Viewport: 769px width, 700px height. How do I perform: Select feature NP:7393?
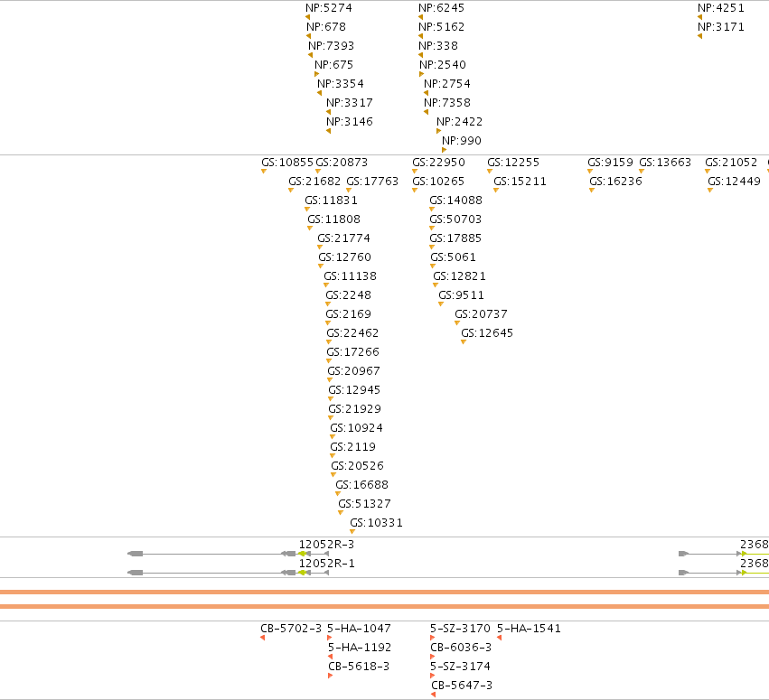(x=331, y=46)
